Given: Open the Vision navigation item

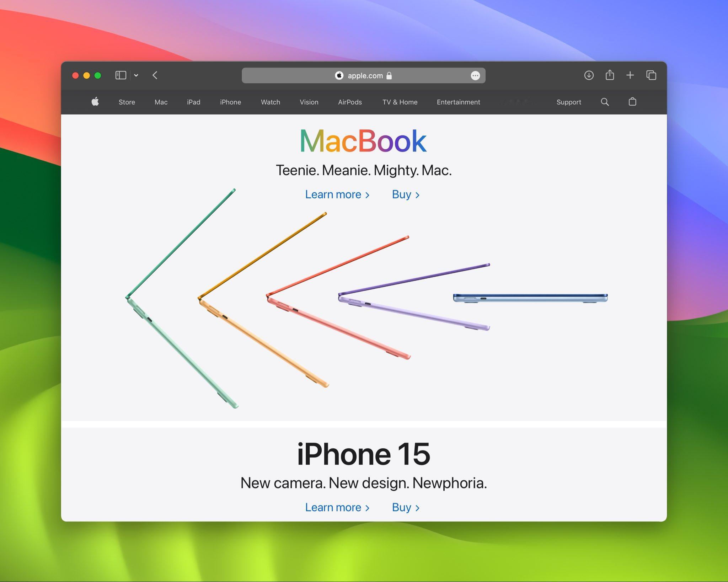Looking at the screenshot, I should tap(309, 102).
